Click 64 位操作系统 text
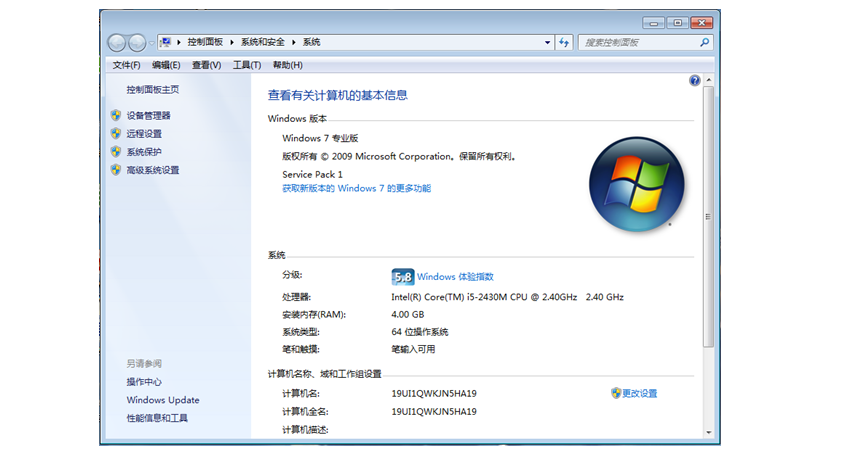The height and width of the screenshot is (450, 847). (x=420, y=332)
